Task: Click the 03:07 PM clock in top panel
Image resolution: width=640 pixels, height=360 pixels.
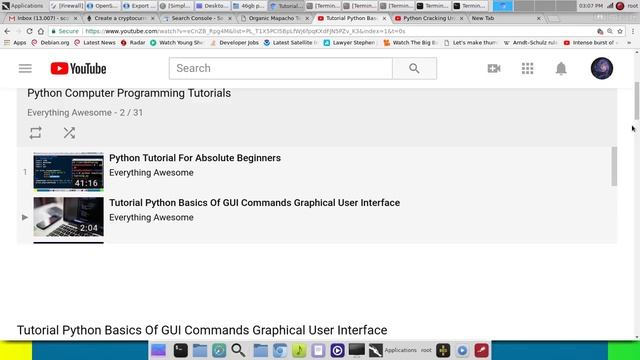Action: coord(591,6)
